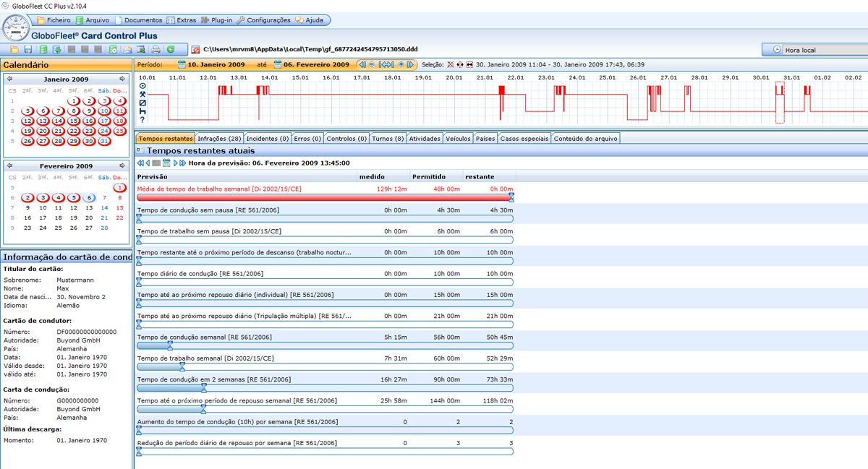Collapse the Tempos restantes atuais panel
The image size is (868, 469).
[x=140, y=150]
